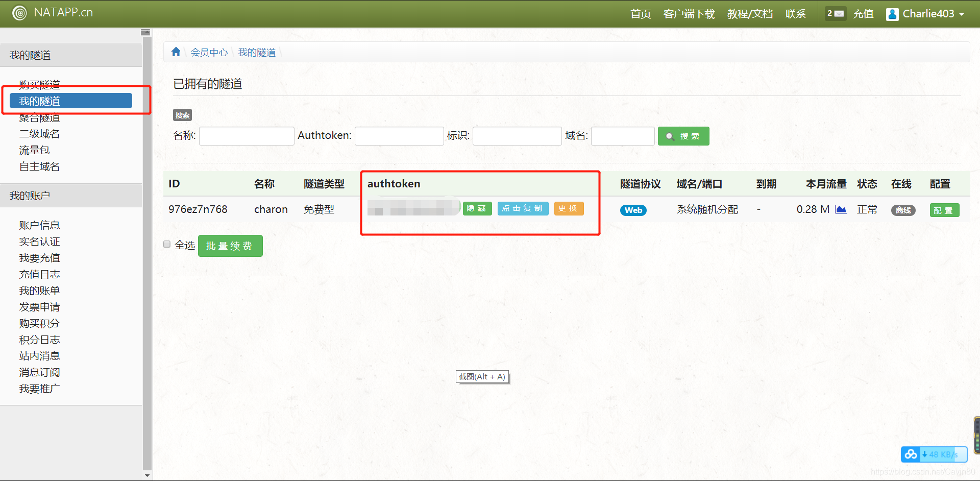
Task: Click 隐藏 to hide the authtoken
Action: click(x=477, y=208)
